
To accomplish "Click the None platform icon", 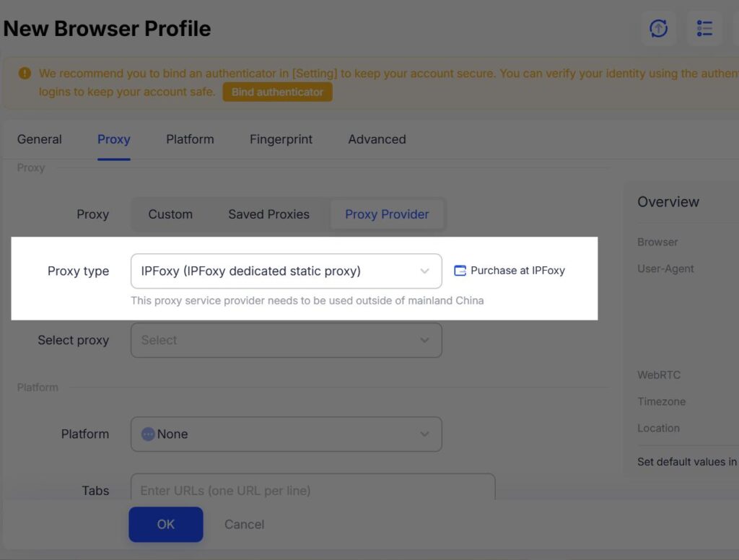I will click(148, 434).
